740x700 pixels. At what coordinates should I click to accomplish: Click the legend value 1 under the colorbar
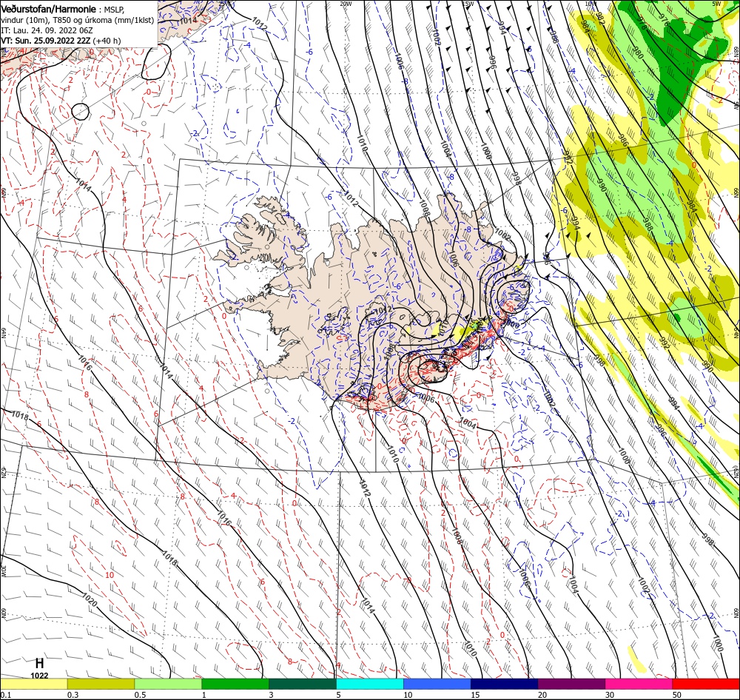(204, 695)
